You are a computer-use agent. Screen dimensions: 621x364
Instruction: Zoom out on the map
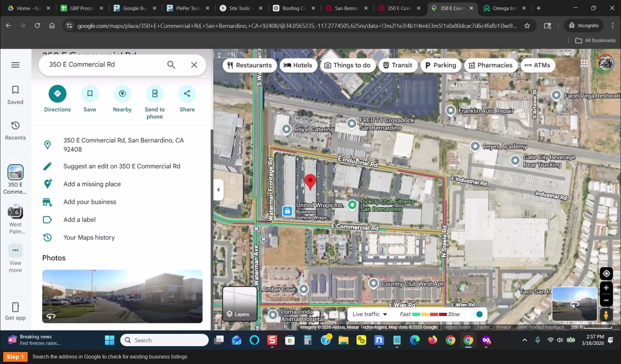click(606, 300)
